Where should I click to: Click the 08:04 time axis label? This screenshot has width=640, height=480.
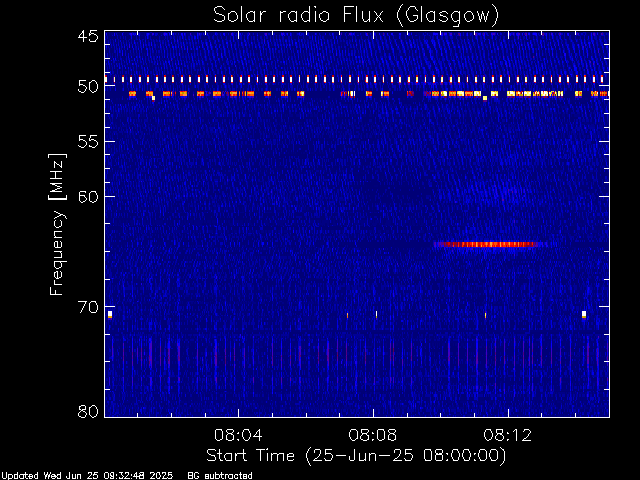238,435
